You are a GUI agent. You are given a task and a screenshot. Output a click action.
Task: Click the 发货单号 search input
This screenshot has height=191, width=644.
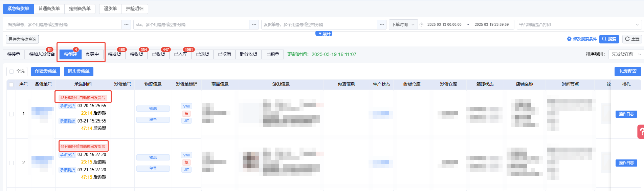tap(319, 24)
